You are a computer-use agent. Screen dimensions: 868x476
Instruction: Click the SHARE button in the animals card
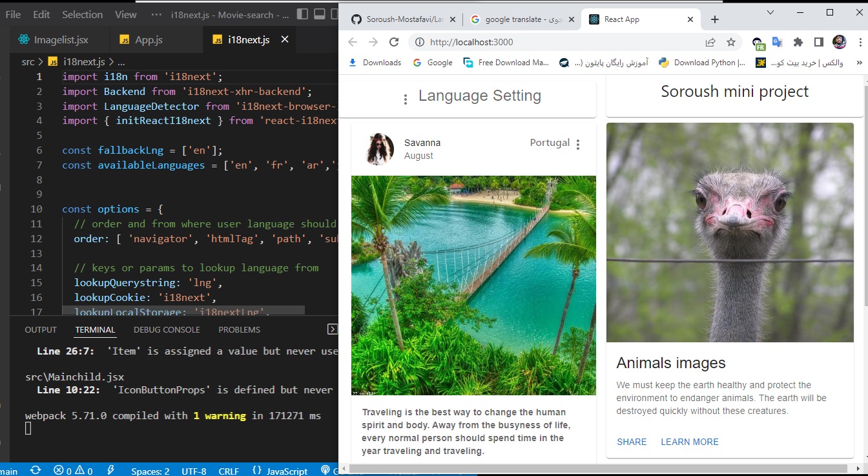click(631, 442)
